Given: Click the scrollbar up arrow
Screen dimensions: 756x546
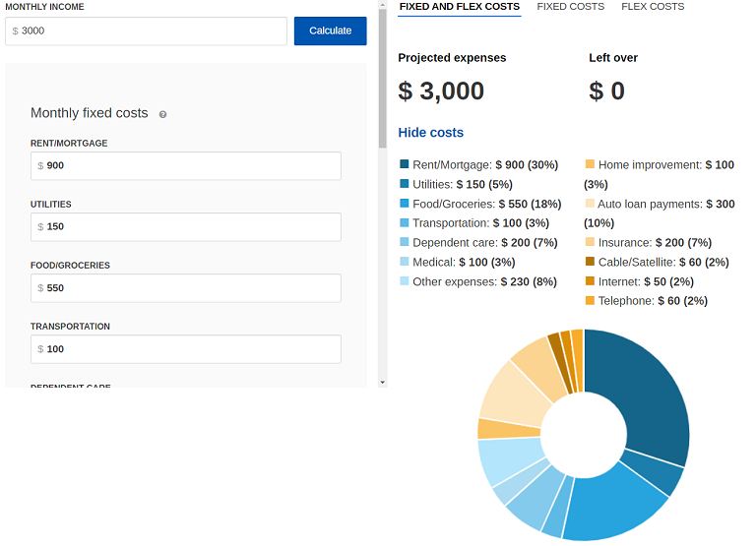Looking at the screenshot, I should pyautogui.click(x=382, y=5).
